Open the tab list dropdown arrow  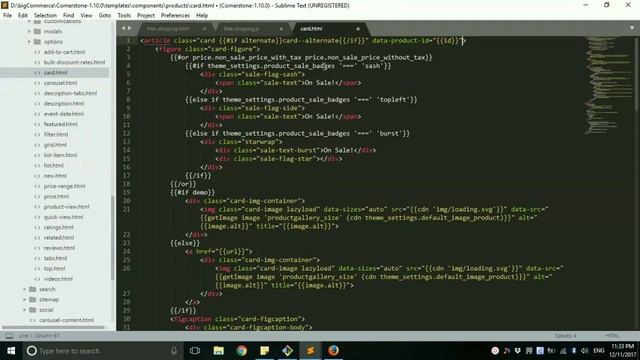[631, 28]
